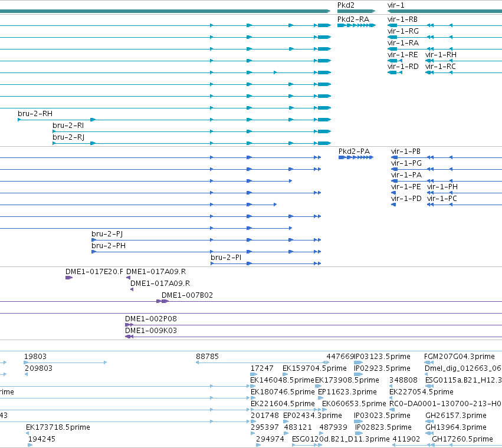Click the 209803 EST feature label
Screen dimensions: 502x448
coord(38,368)
